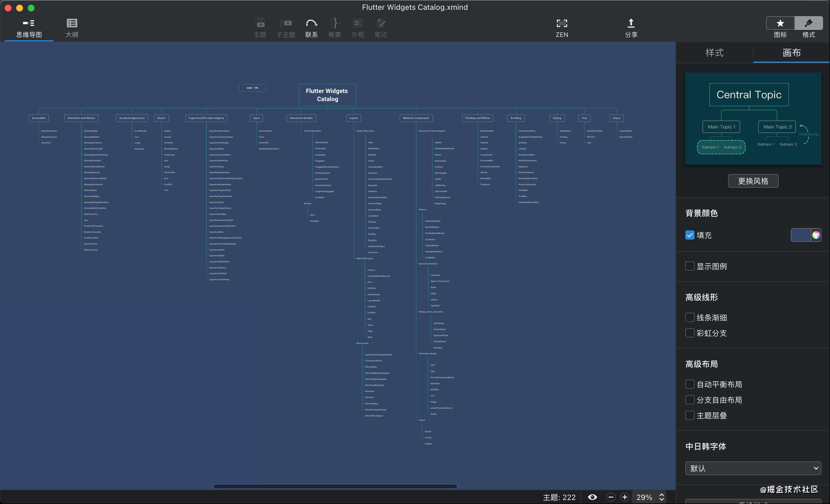Click the CupertinoTimerPicker subtopic
The height and width of the screenshot is (504, 830).
click(x=219, y=279)
